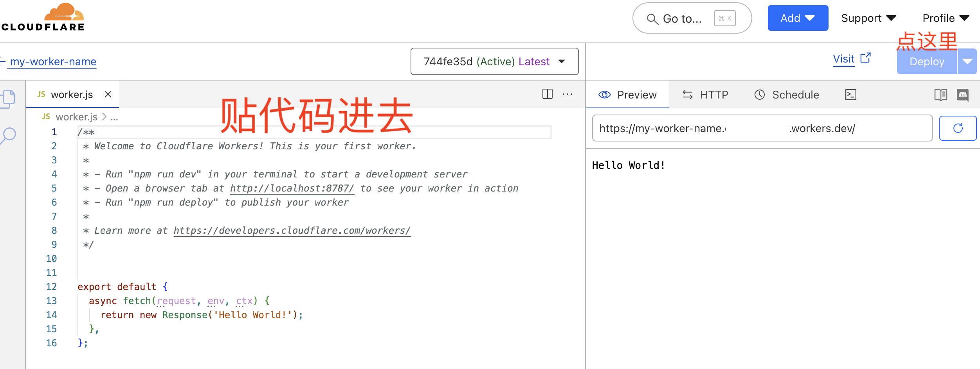980x369 pixels.
Task: Open the Discord community icon
Action: [963, 95]
